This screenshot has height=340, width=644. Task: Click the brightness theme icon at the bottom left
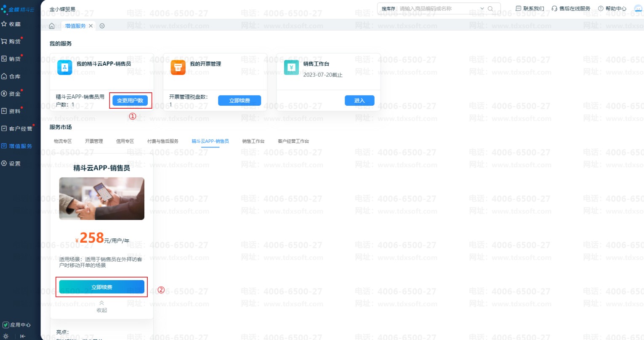pyautogui.click(x=6, y=336)
